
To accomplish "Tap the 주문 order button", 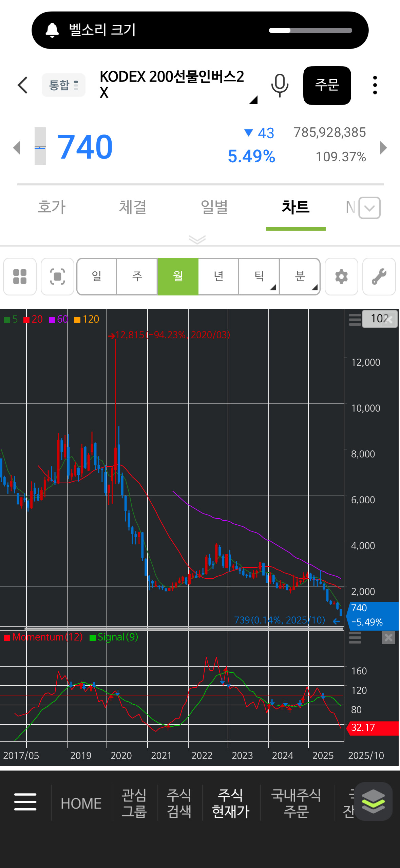I will click(x=327, y=85).
